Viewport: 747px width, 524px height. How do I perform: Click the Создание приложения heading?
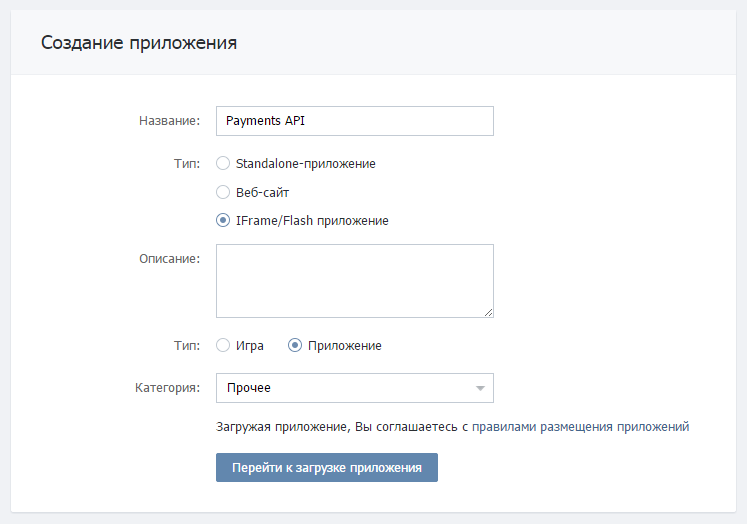point(139,43)
